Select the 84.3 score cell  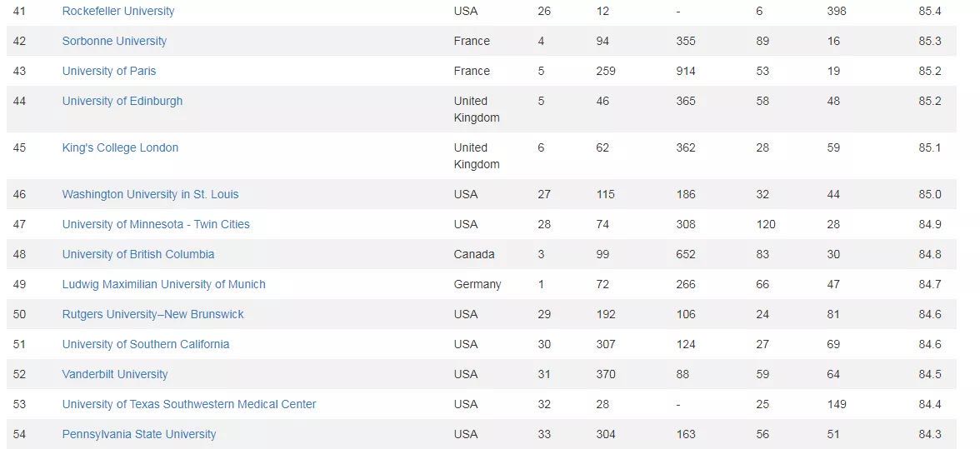tap(930, 434)
